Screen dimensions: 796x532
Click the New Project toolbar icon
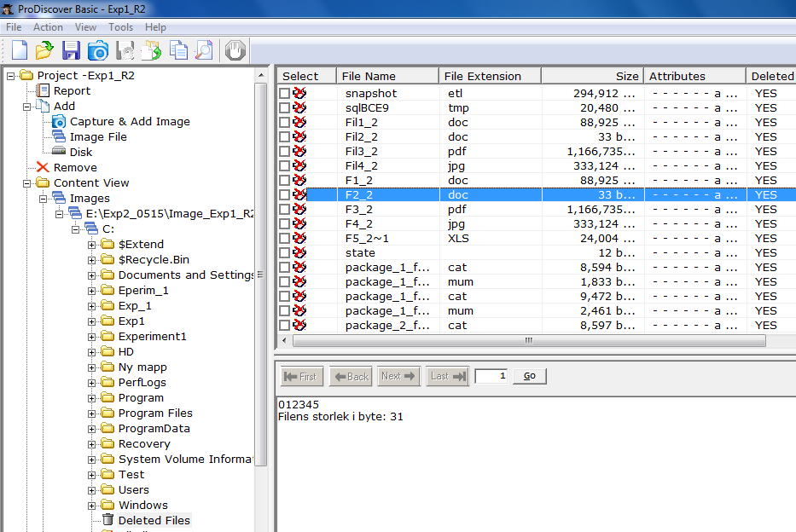click(20, 50)
